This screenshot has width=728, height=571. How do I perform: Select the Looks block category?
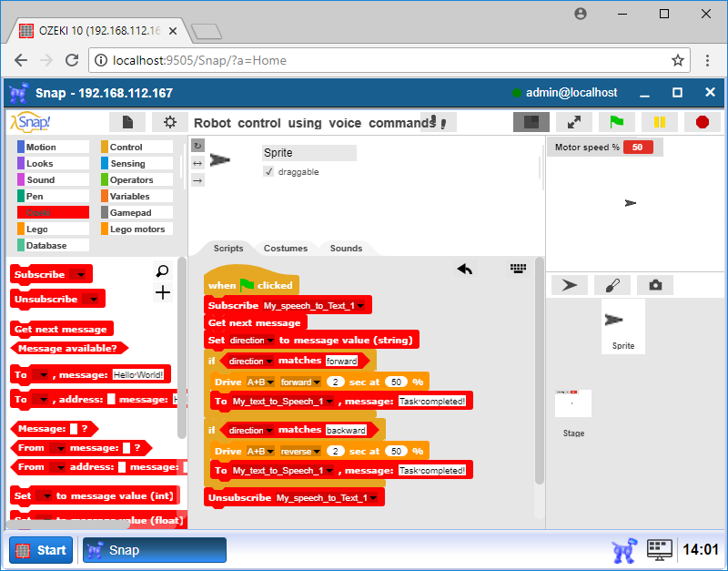(53, 164)
